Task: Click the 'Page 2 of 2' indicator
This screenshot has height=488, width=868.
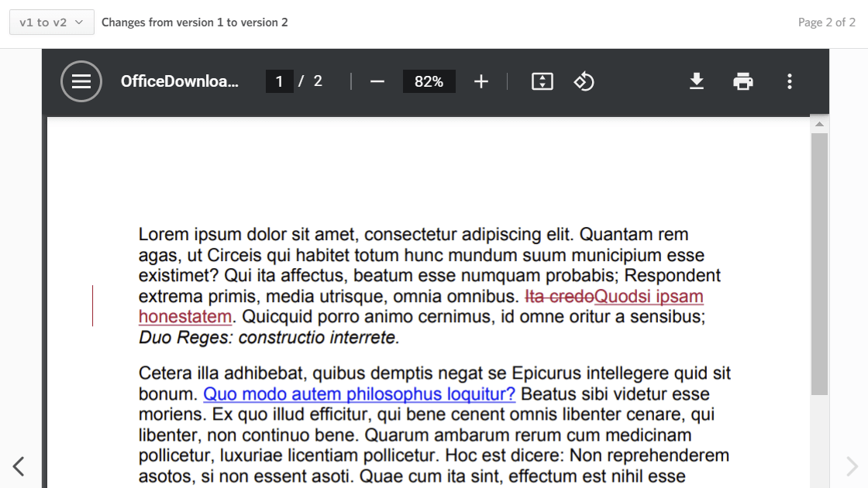Action: (x=826, y=22)
